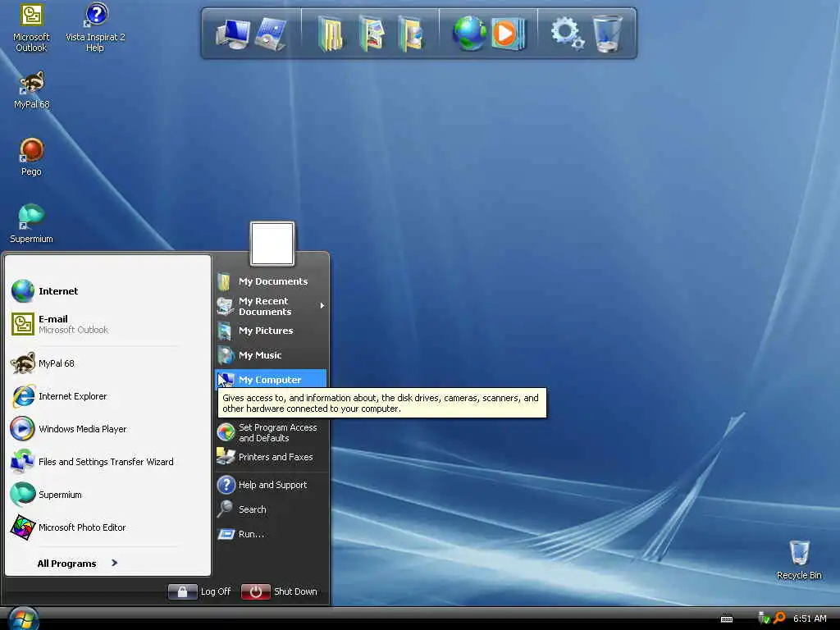This screenshot has width=840, height=630.
Task: Open My Music in the Start menu
Action: click(271, 355)
